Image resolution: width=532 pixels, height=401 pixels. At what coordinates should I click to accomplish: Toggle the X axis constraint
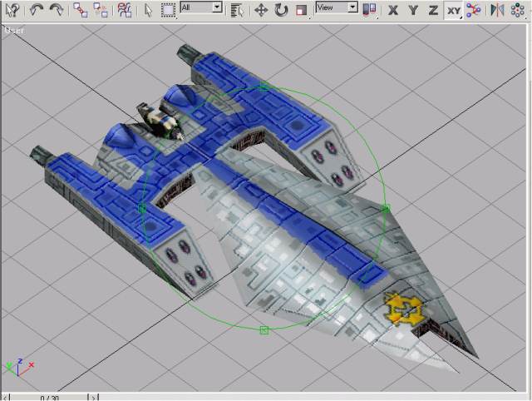pyautogui.click(x=393, y=10)
